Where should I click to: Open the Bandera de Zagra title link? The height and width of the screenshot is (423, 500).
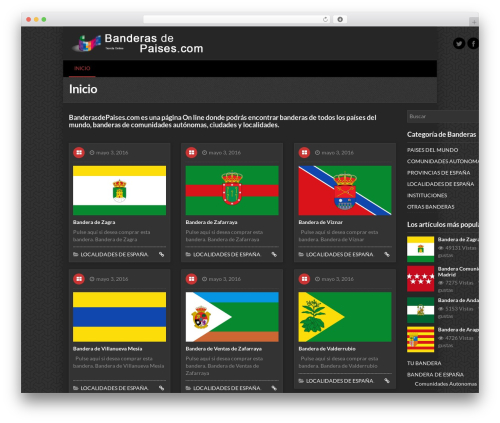(94, 222)
